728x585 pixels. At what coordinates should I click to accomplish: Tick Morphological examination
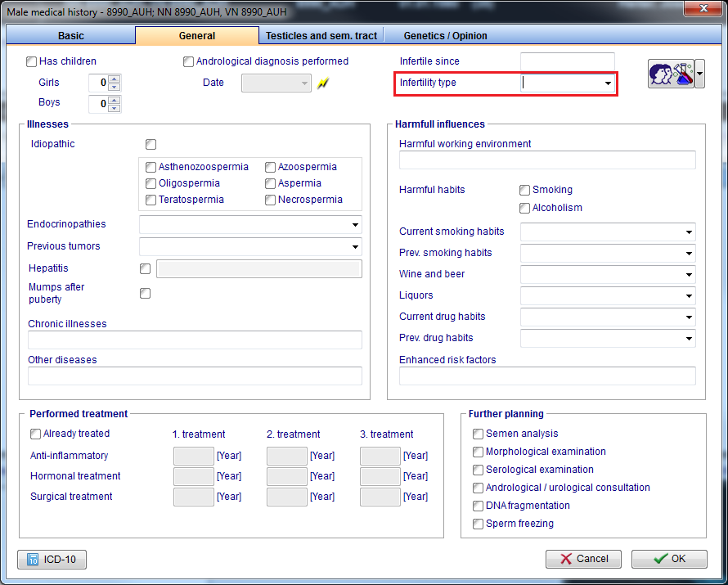[x=478, y=452]
